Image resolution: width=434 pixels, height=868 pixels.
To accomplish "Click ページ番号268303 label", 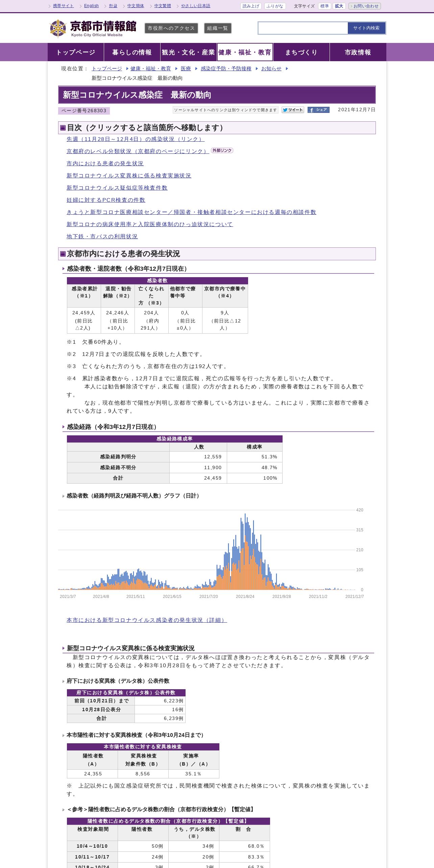I will point(84,111).
